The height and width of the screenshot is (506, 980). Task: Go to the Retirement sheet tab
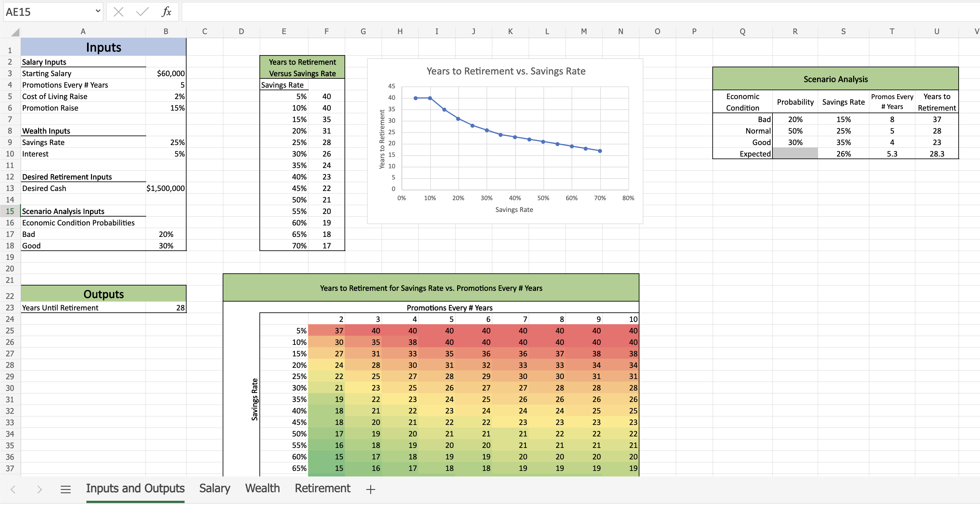(x=322, y=488)
